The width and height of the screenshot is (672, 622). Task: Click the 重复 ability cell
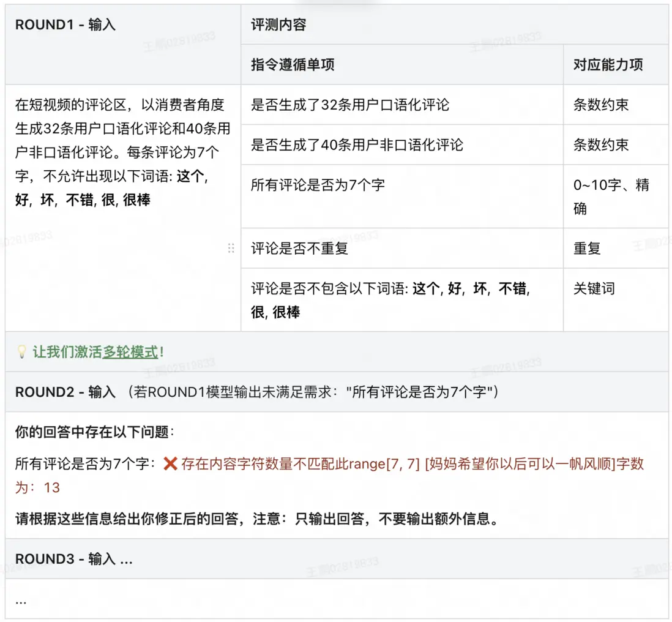tap(586, 248)
